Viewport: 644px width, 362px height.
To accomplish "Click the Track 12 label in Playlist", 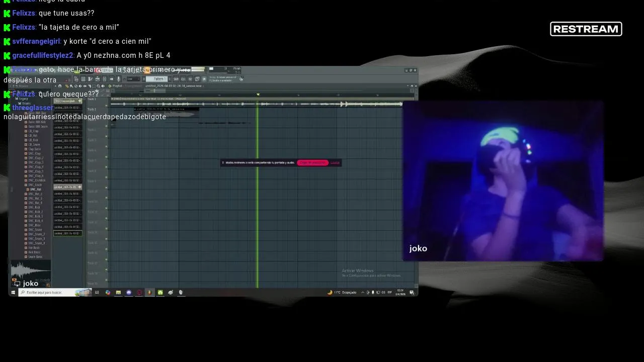I will (92, 212).
